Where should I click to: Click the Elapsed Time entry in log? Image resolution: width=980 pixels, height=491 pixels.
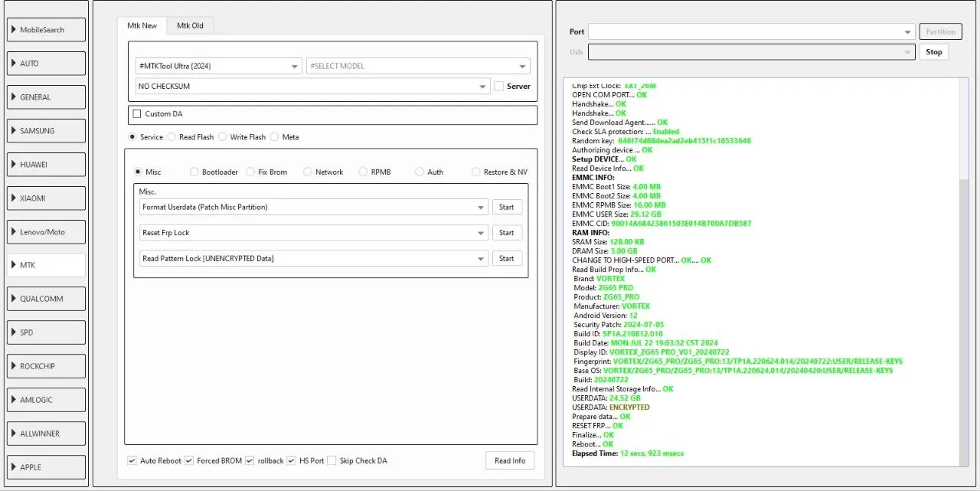pyautogui.click(x=628, y=453)
